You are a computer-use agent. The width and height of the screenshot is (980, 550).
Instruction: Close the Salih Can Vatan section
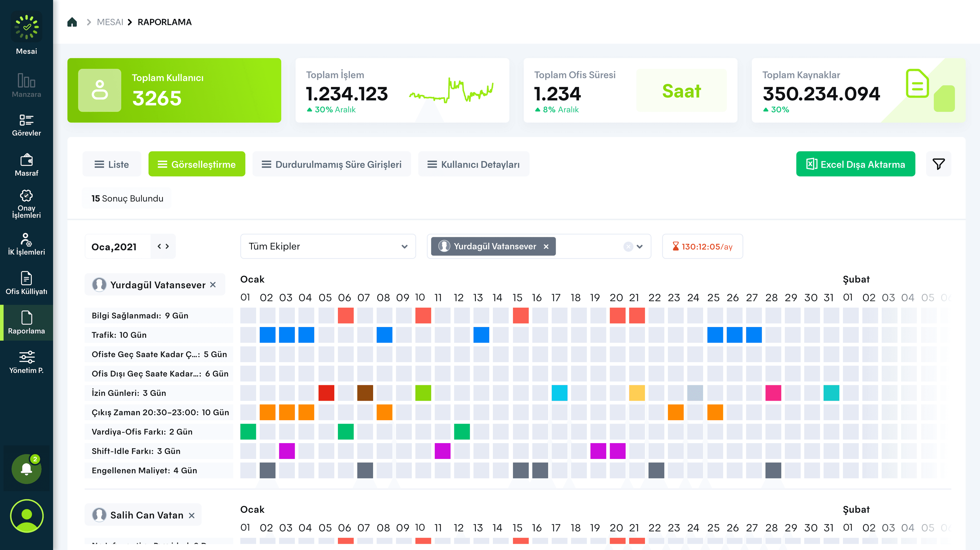click(x=192, y=515)
